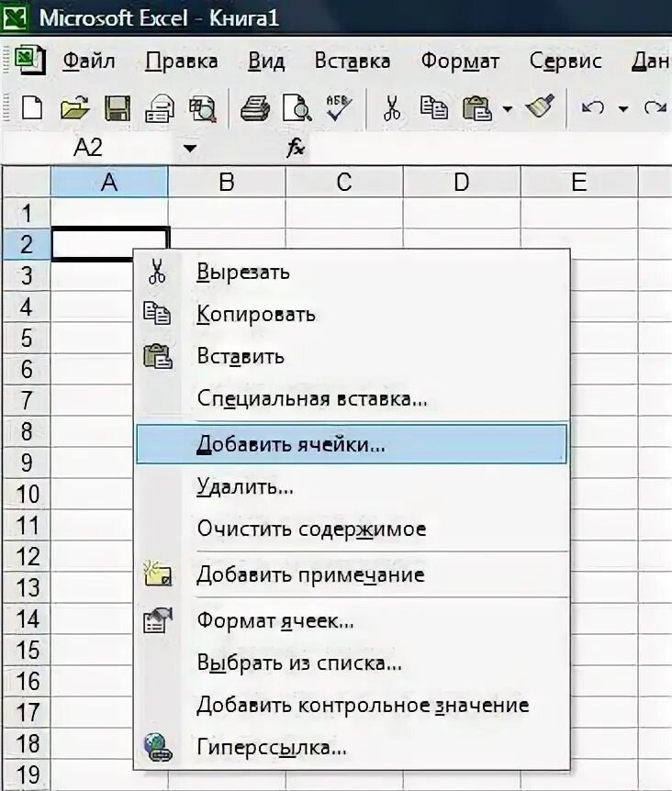The width and height of the screenshot is (672, 791).
Task: Select Добавить ячейки... in the context menu
Action: coord(352,444)
